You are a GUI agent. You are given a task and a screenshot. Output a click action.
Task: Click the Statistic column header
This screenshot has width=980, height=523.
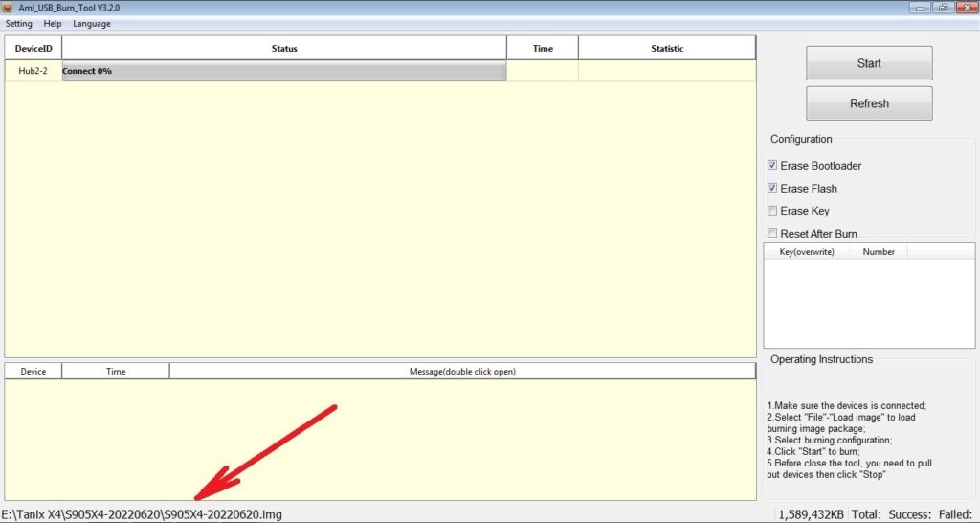pyautogui.click(x=667, y=48)
